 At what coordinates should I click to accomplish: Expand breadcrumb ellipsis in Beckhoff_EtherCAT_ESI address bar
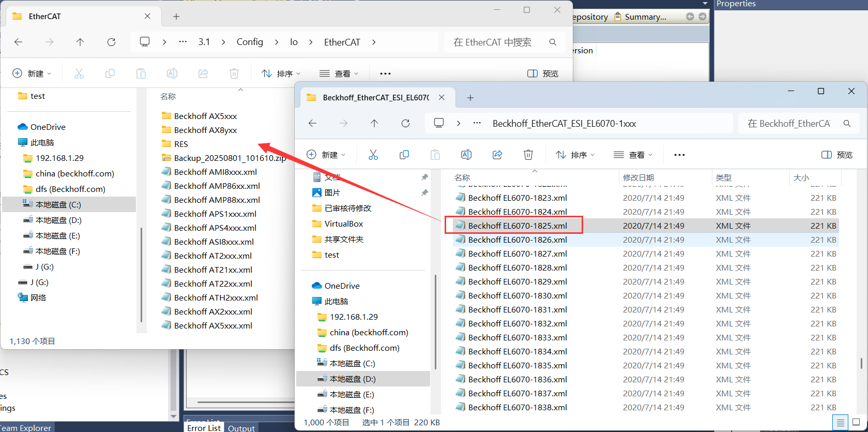477,123
